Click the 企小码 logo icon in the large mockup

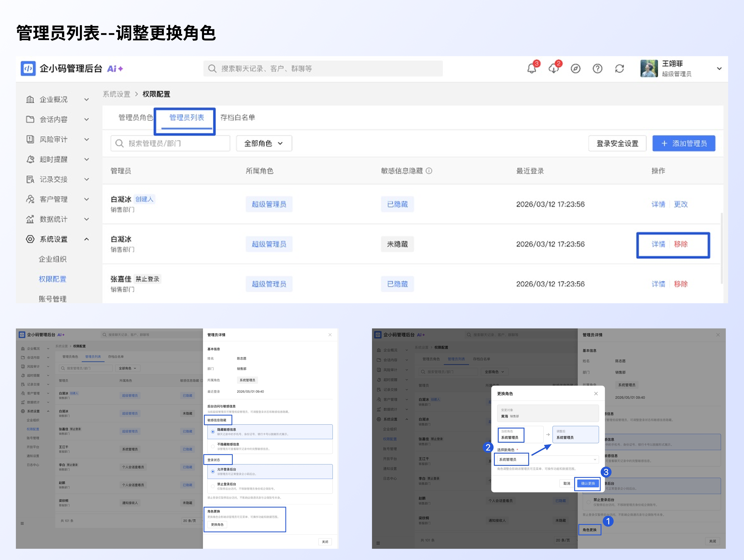coord(28,68)
